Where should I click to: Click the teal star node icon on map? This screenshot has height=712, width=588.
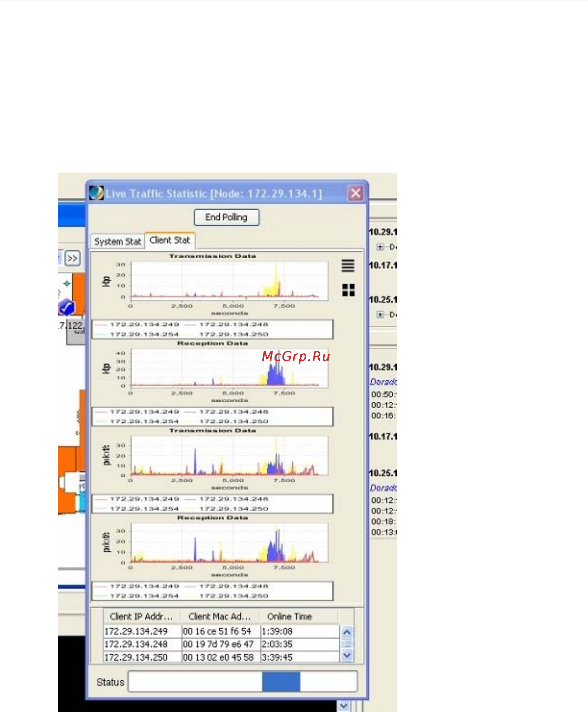click(x=67, y=283)
